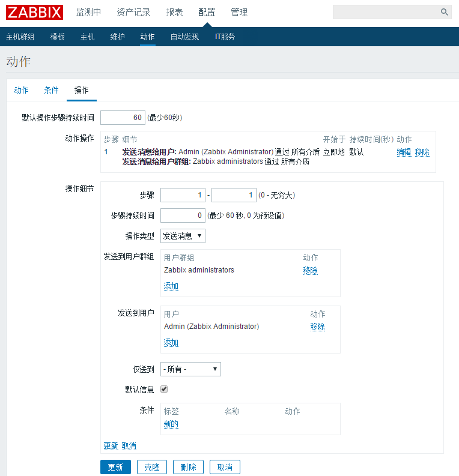Click 更新 link in operation details
This screenshot has width=459, height=476.
(111, 445)
